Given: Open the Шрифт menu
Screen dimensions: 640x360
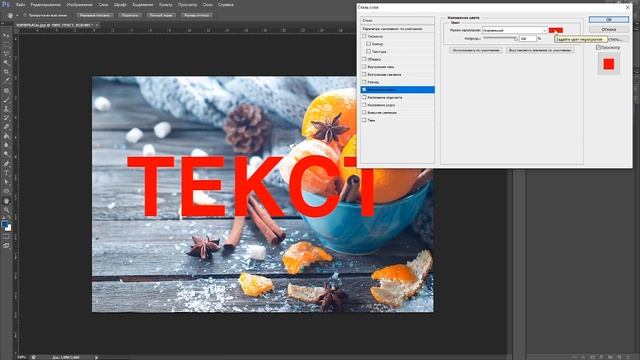Looking at the screenshot, I should [x=120, y=4].
